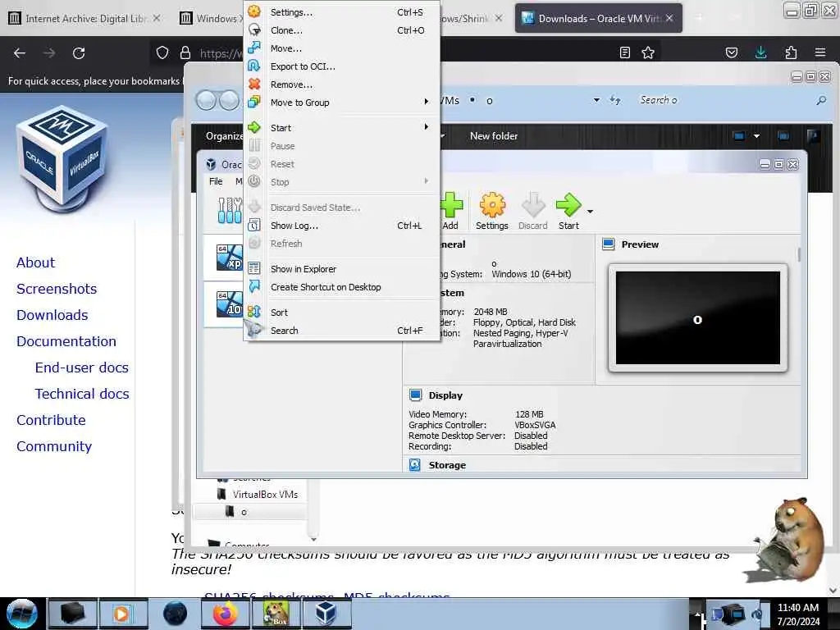Click the VM preview thumbnail
Viewport: 840px width, 630px height.
697,317
